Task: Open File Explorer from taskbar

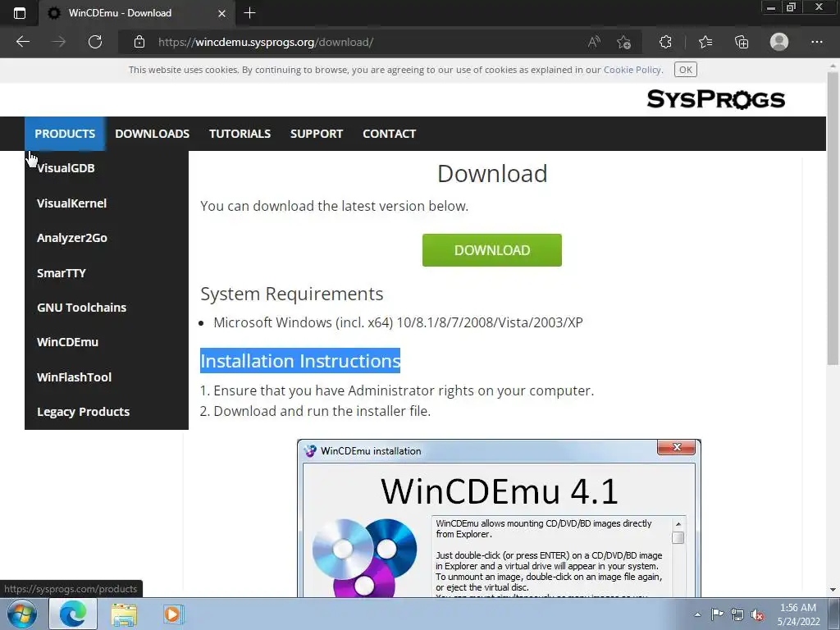Action: click(x=124, y=614)
